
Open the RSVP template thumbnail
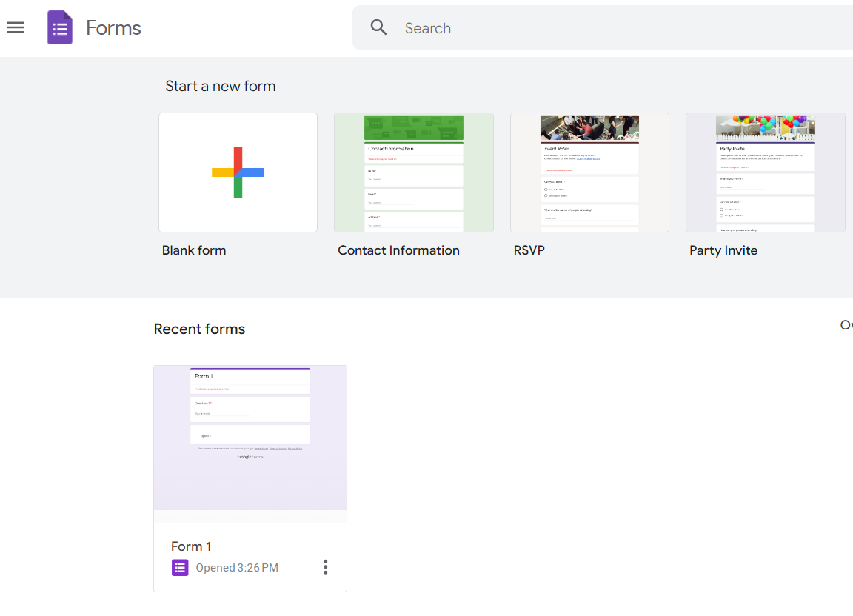coord(589,173)
